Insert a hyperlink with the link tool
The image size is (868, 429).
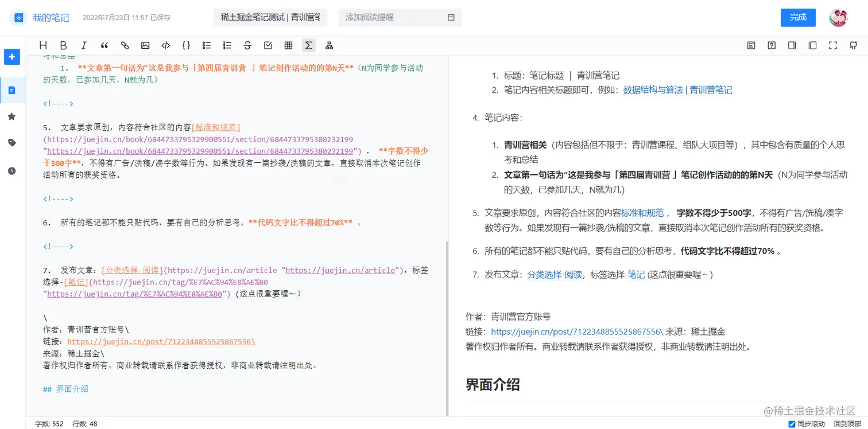pos(125,45)
